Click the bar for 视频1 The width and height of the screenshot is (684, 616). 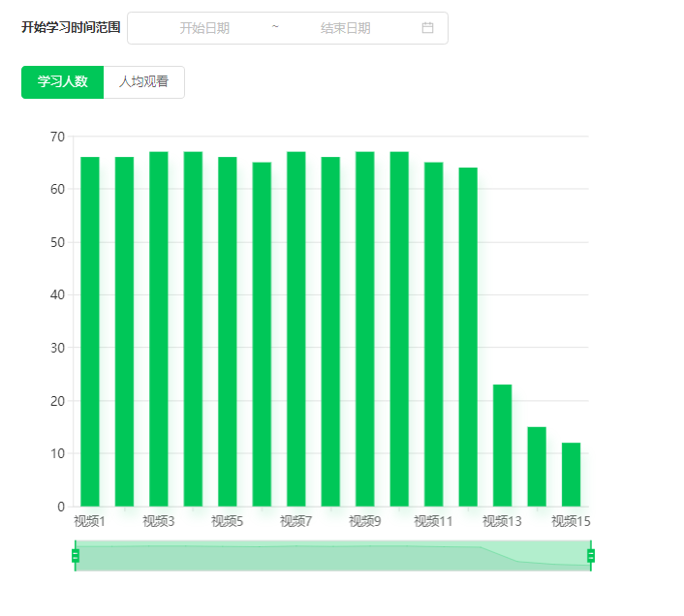tap(90, 331)
